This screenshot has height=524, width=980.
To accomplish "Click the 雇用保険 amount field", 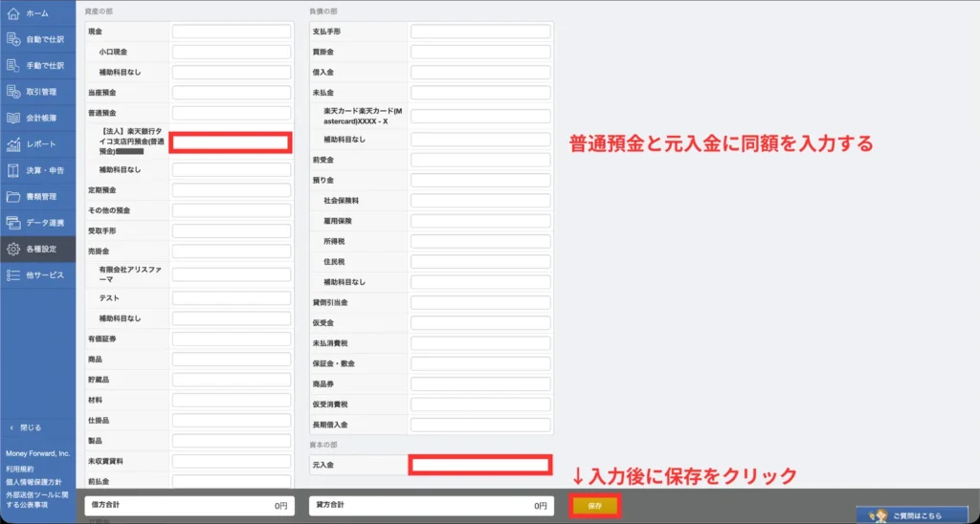I will [480, 221].
